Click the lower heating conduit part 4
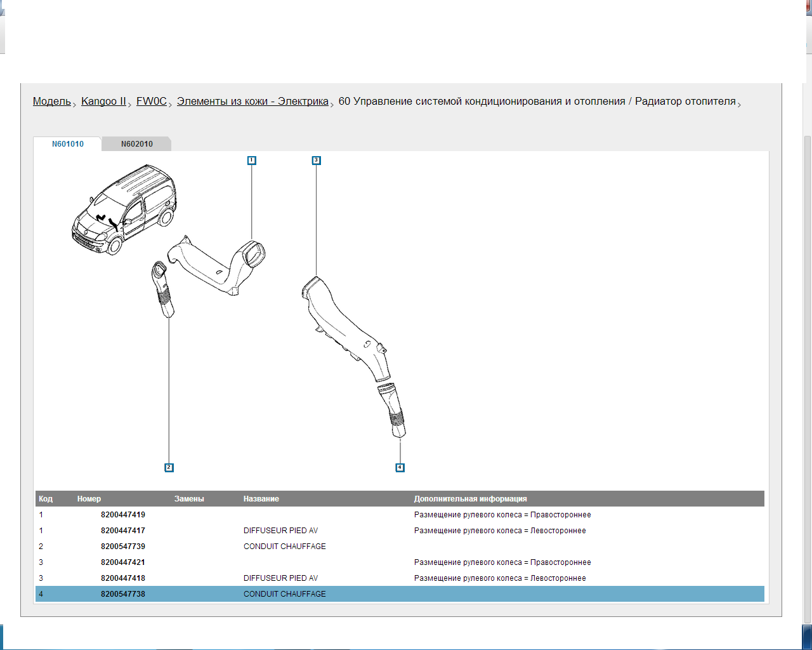 coord(392,411)
